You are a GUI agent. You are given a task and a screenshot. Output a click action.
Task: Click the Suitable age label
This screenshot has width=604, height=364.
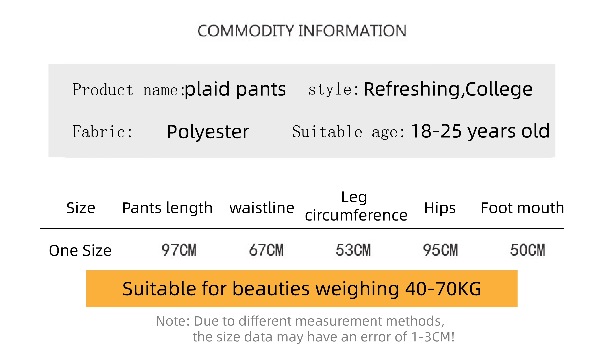pos(348,132)
